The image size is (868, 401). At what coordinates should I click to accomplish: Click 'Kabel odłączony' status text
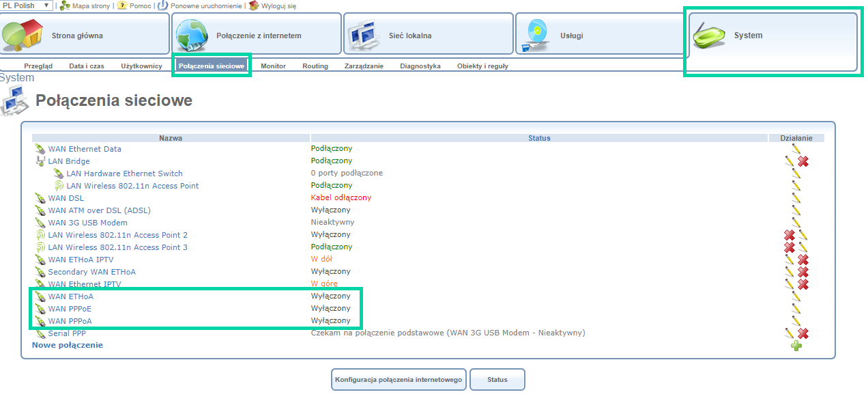(x=341, y=198)
